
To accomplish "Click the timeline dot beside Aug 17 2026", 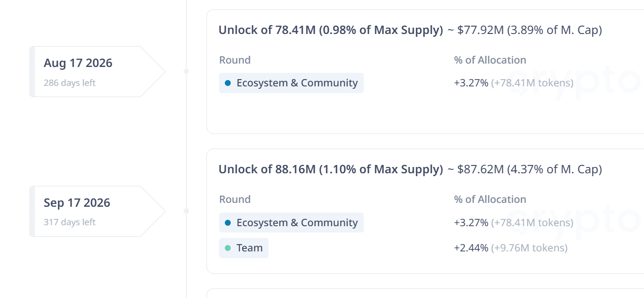I will coord(186,71).
